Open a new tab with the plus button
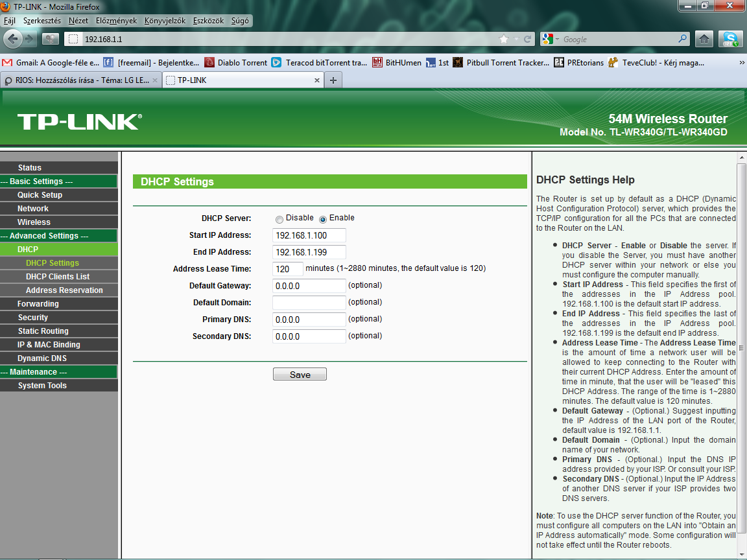Screen dimensions: 747x560 pos(333,80)
